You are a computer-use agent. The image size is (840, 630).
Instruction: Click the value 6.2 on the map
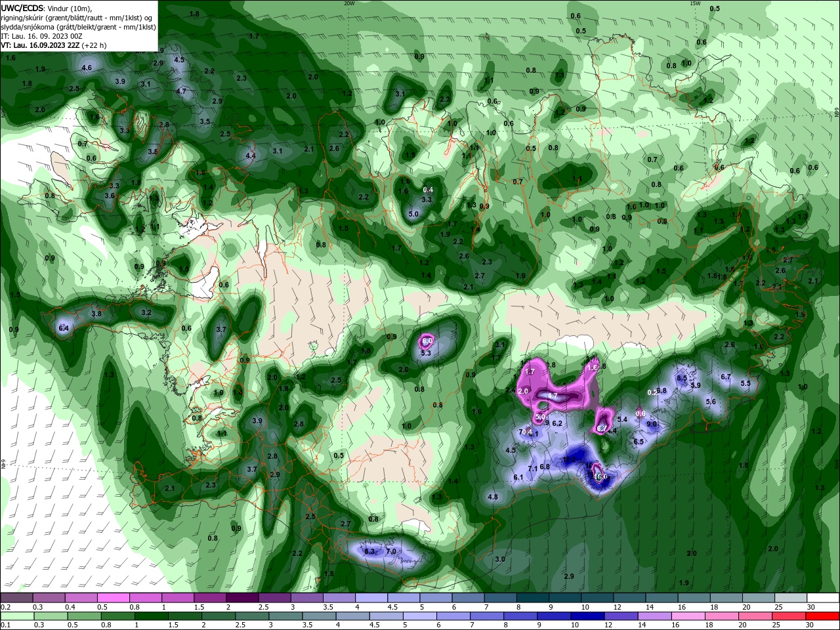pos(557,423)
